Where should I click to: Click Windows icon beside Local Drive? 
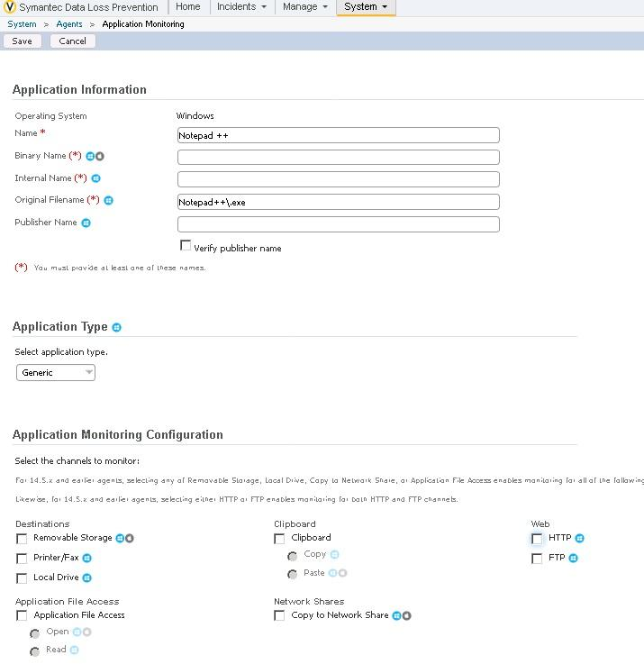coord(87,578)
